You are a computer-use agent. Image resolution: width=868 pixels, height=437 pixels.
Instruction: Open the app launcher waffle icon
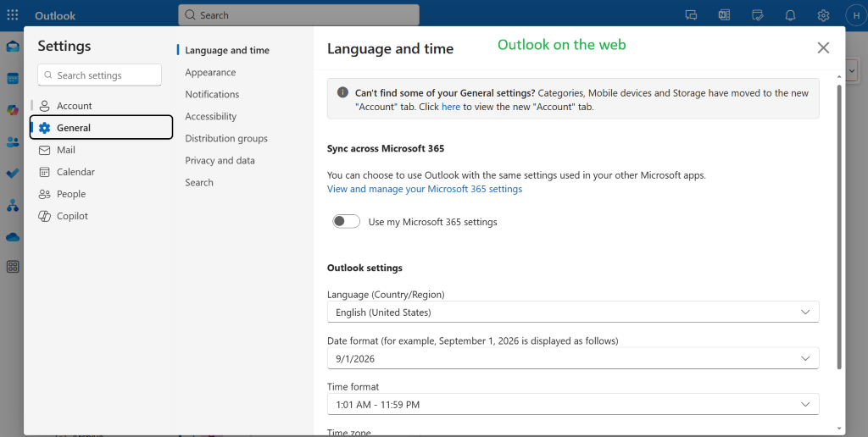(12, 15)
